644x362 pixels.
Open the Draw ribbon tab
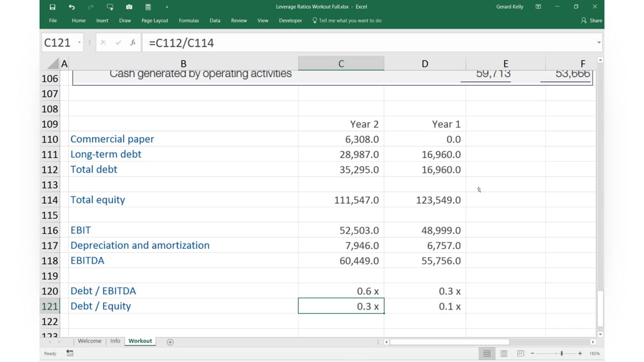click(x=125, y=20)
